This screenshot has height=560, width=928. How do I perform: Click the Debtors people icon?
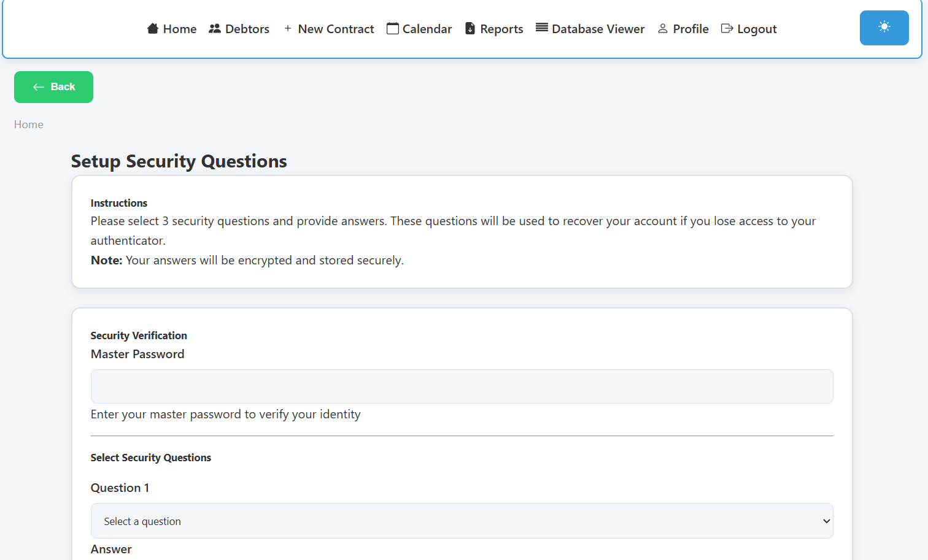(215, 28)
